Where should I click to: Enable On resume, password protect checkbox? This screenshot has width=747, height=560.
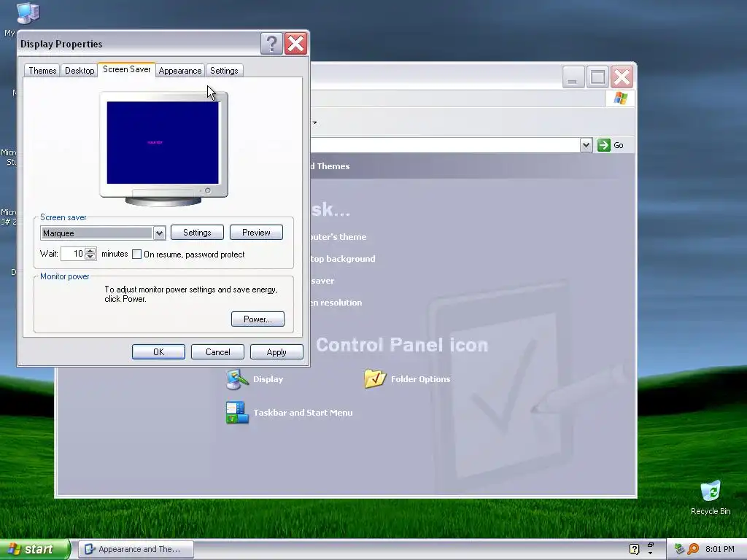tap(136, 254)
